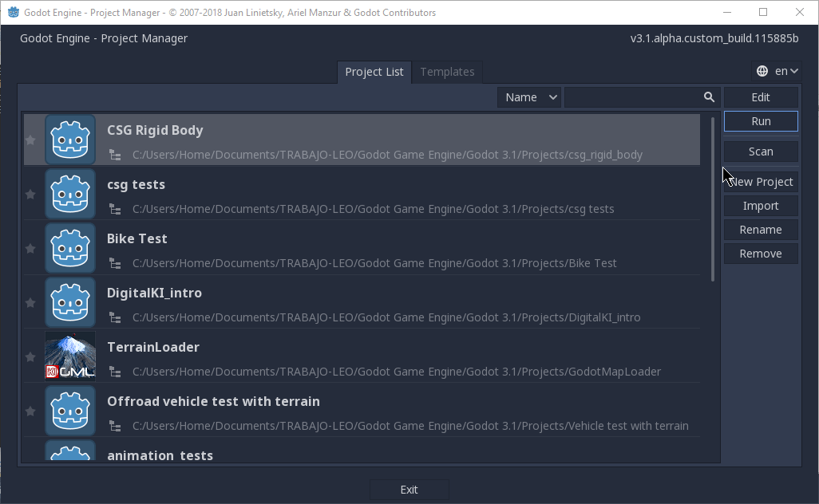Open folder icon for csg tests path
The width and height of the screenshot is (819, 504).
pyautogui.click(x=115, y=209)
